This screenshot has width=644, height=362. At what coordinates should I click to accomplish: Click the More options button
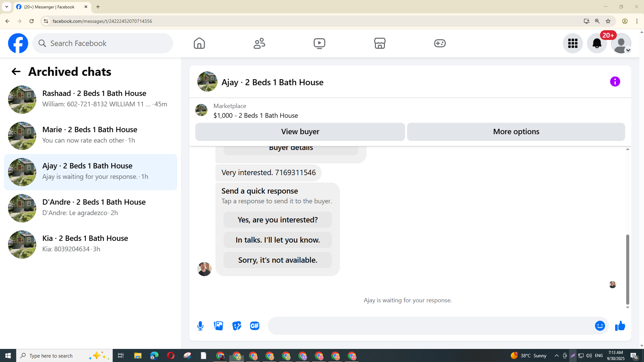[516, 132]
